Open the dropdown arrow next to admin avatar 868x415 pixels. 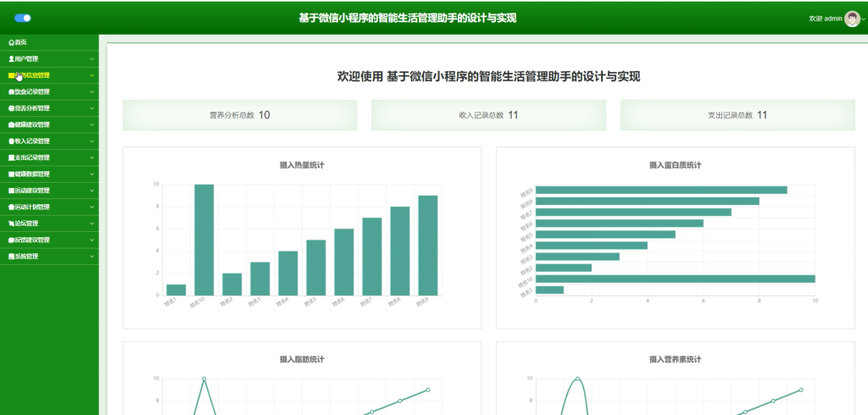pos(864,19)
